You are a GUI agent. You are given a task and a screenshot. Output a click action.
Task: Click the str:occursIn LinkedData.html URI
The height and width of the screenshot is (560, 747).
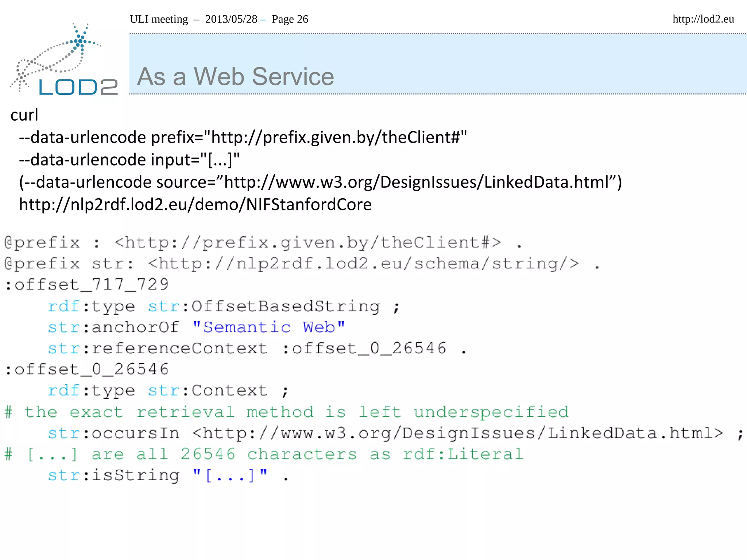click(457, 433)
